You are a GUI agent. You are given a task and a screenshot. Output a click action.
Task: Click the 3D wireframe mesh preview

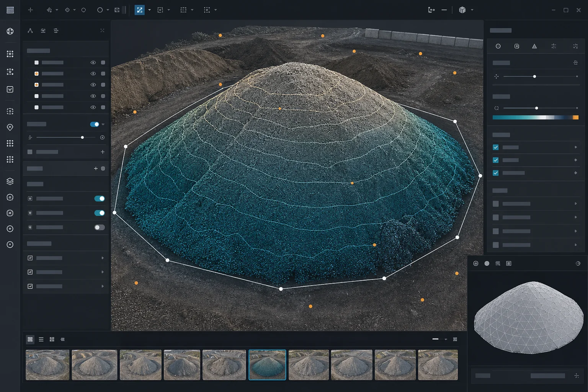[x=529, y=318]
